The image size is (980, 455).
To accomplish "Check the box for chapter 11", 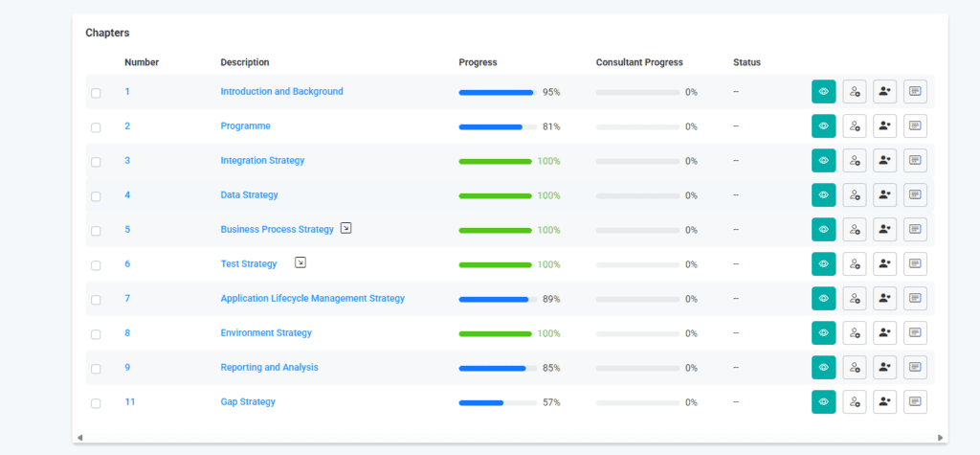I will click(96, 403).
